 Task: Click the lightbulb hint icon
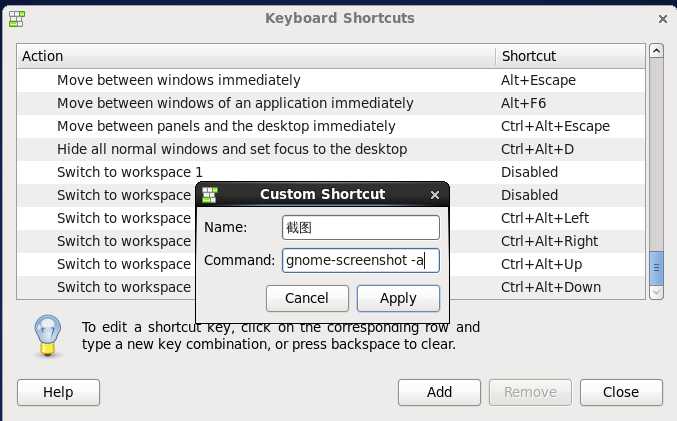[47, 334]
